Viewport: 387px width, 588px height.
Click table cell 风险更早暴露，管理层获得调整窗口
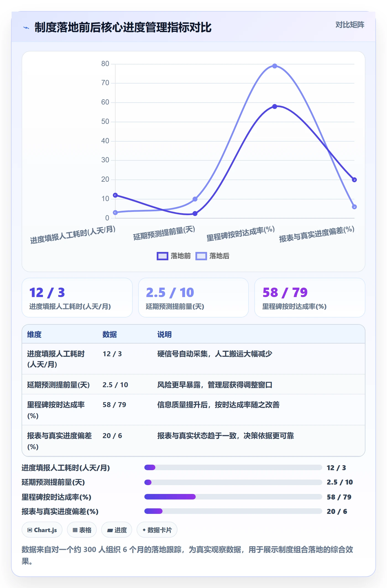215,385
